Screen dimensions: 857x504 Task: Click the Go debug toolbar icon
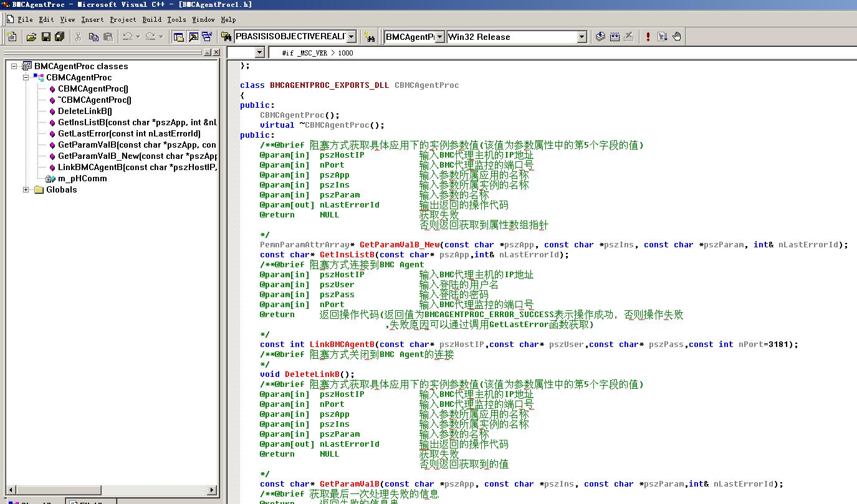coord(663,37)
